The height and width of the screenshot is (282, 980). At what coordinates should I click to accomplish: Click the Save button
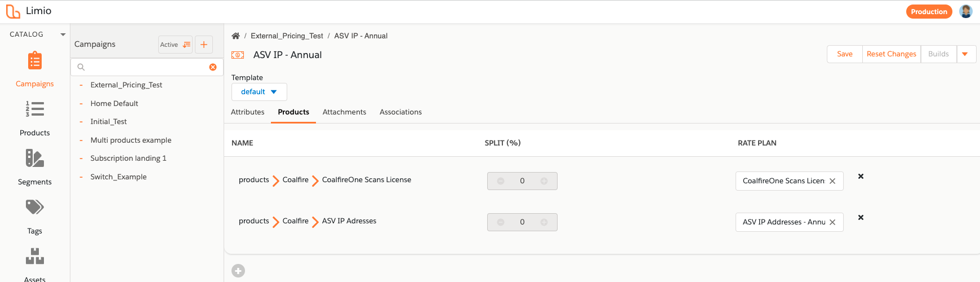point(844,54)
